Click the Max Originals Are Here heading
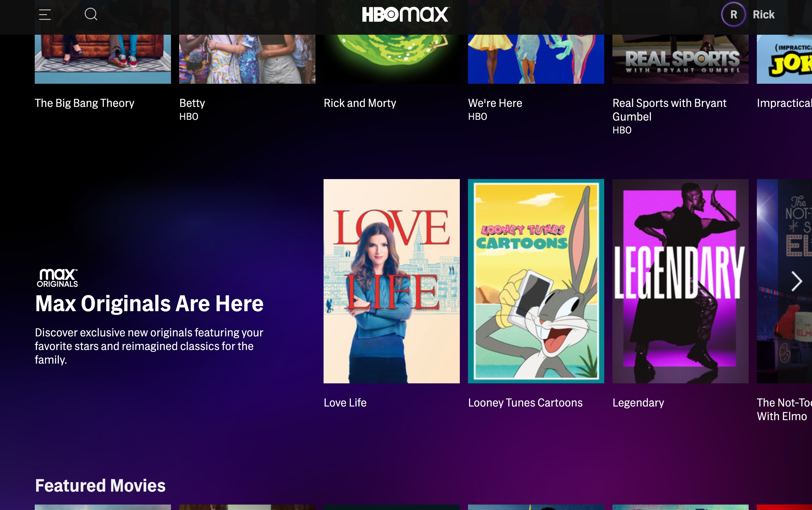This screenshot has width=812, height=510. pos(149,303)
